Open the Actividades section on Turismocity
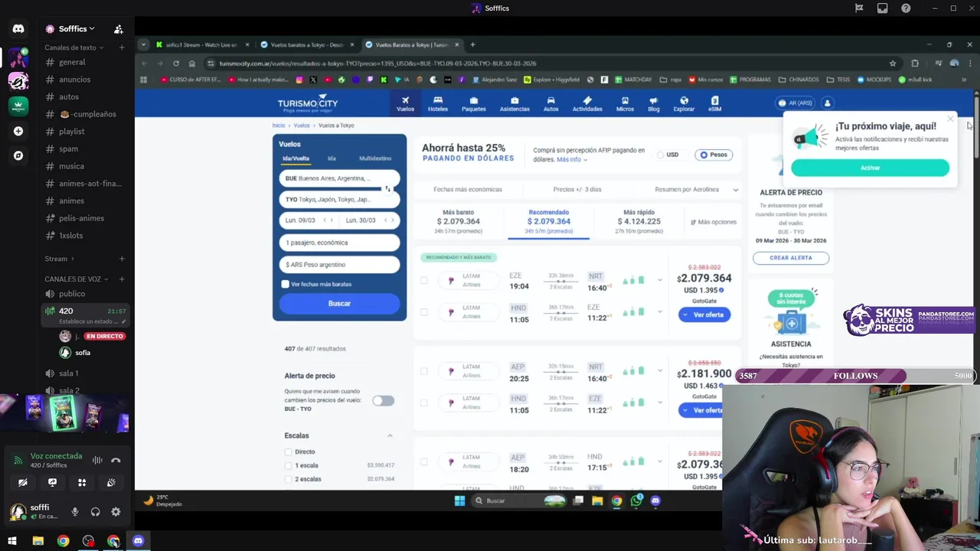This screenshot has width=980, height=551. click(x=587, y=104)
